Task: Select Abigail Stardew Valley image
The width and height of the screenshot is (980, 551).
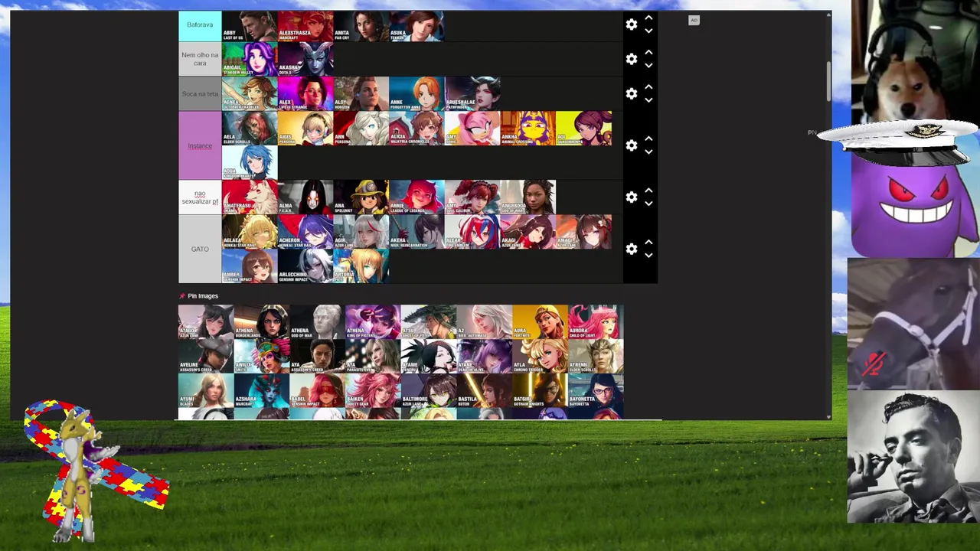Action: pos(250,59)
